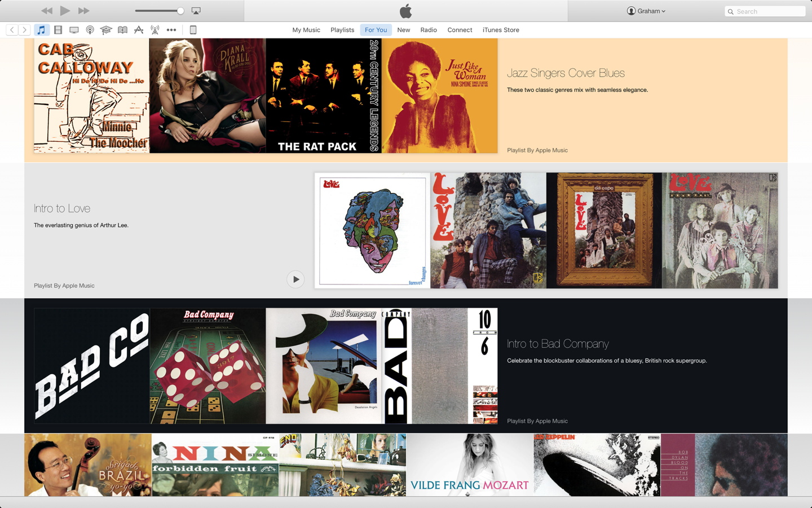Select the For You tab
The width and height of the screenshot is (812, 508).
[x=376, y=30]
